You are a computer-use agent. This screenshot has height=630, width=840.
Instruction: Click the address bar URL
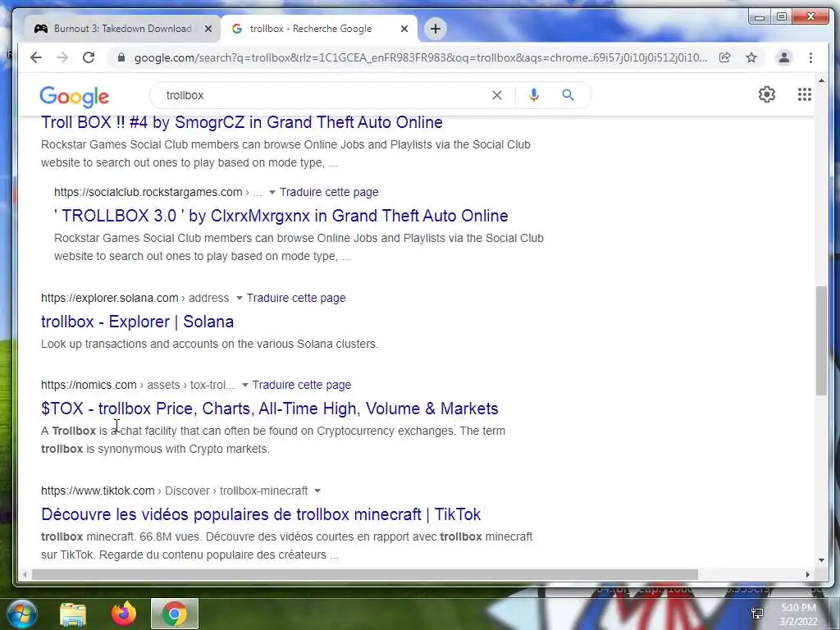tap(421, 57)
